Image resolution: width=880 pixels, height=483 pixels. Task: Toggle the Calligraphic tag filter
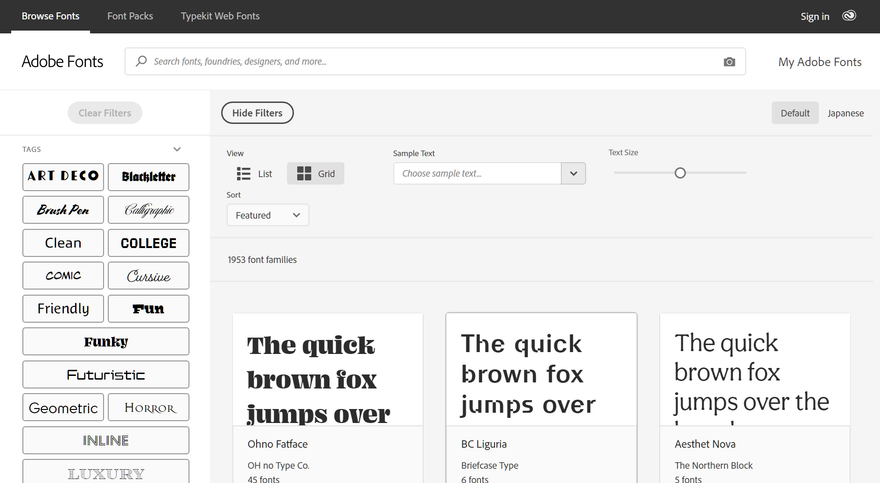coord(149,210)
